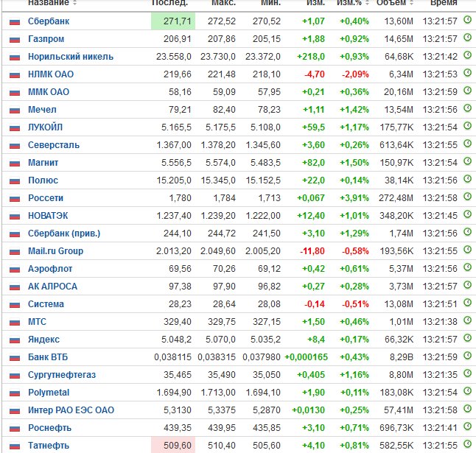Open the Россети stock link

(46, 198)
